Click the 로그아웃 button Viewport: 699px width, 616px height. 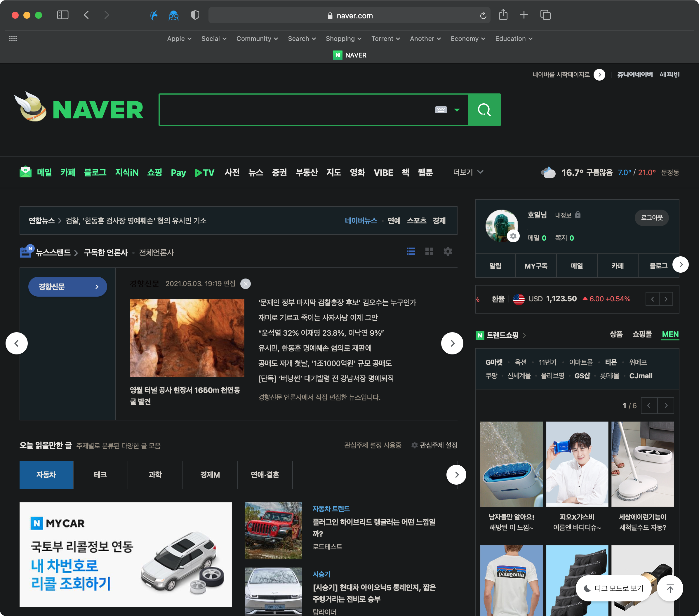pos(651,217)
